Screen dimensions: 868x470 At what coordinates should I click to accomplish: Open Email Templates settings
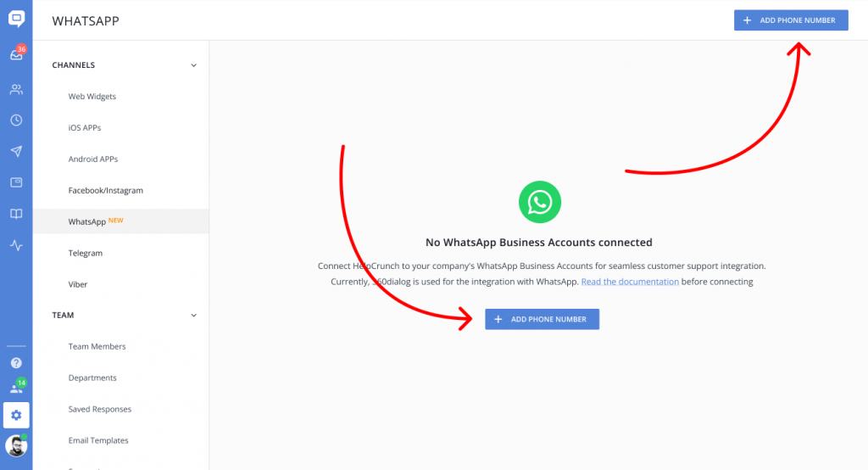point(98,440)
